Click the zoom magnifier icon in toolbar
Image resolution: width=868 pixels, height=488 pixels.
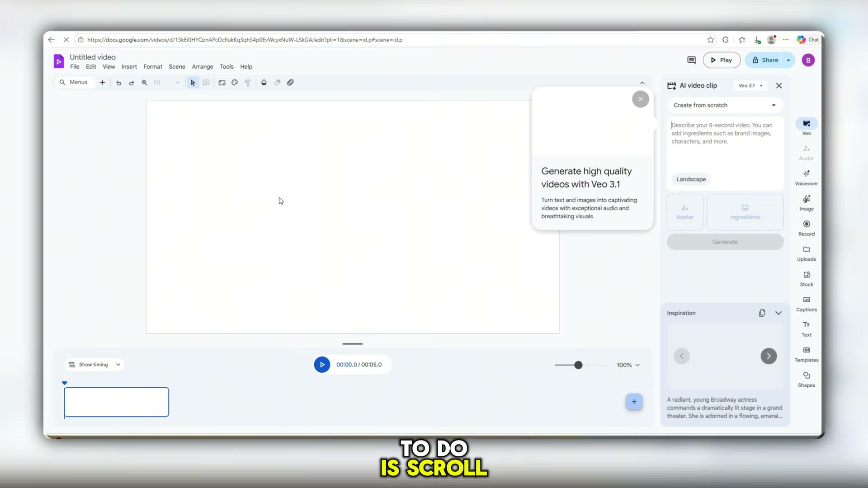[145, 83]
